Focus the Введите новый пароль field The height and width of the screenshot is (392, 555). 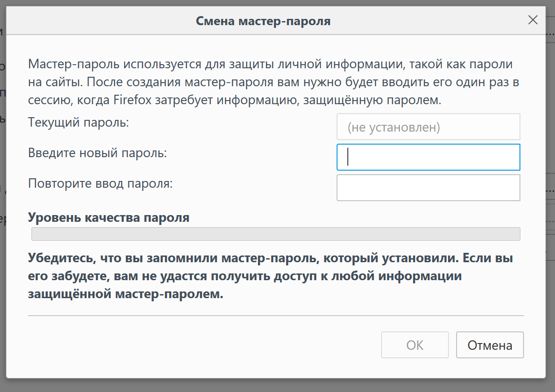428,157
